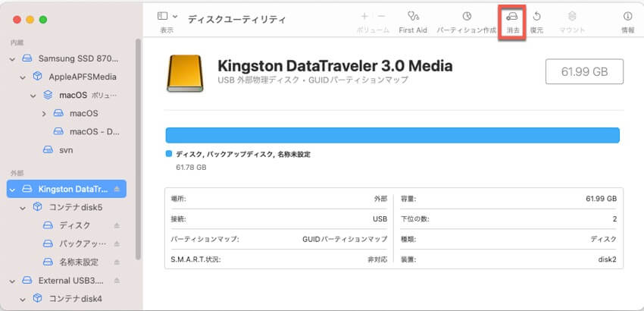Click the 61.99 GB capacity box
This screenshot has width=644, height=311.
pyautogui.click(x=584, y=71)
